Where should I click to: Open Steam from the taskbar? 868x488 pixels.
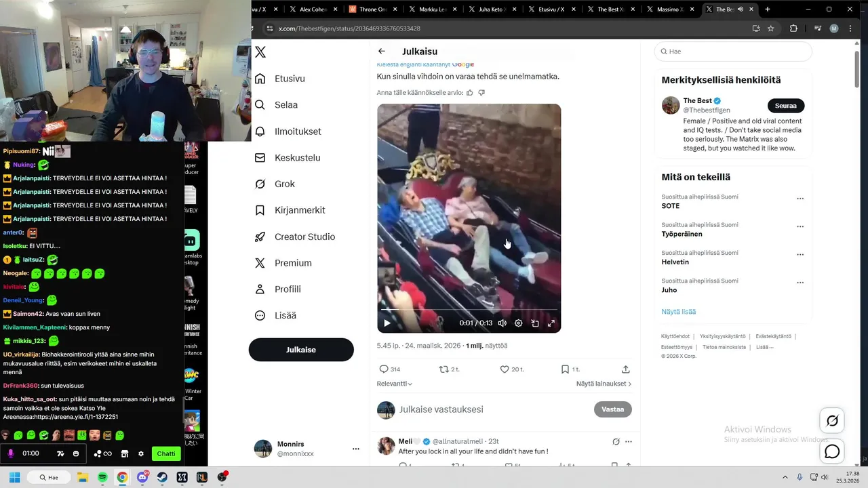162,477
